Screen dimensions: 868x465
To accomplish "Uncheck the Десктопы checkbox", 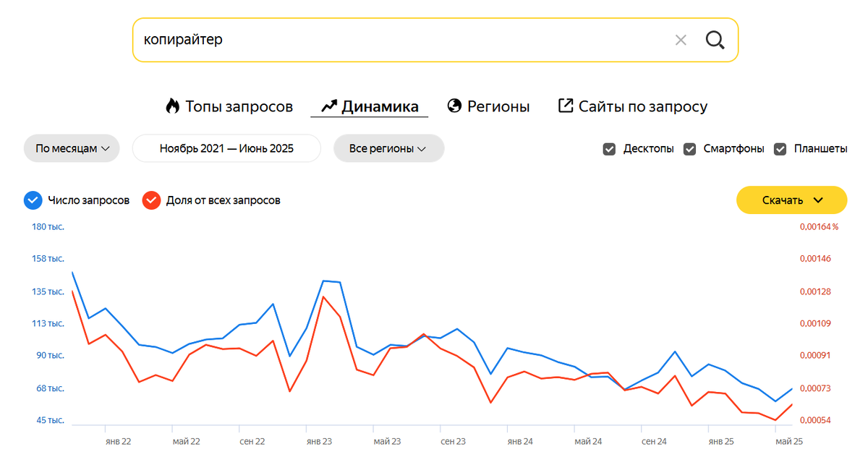I will 609,149.
